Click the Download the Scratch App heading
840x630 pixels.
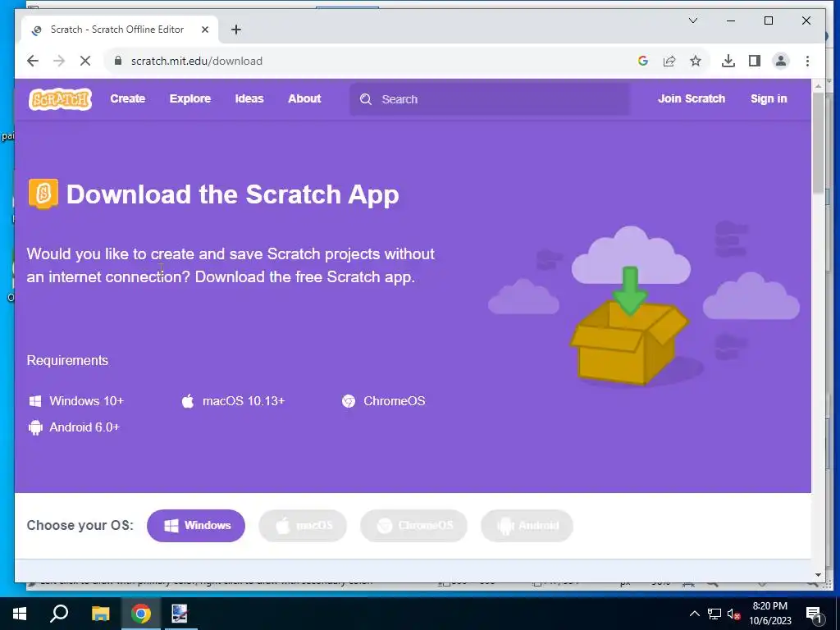click(x=232, y=194)
